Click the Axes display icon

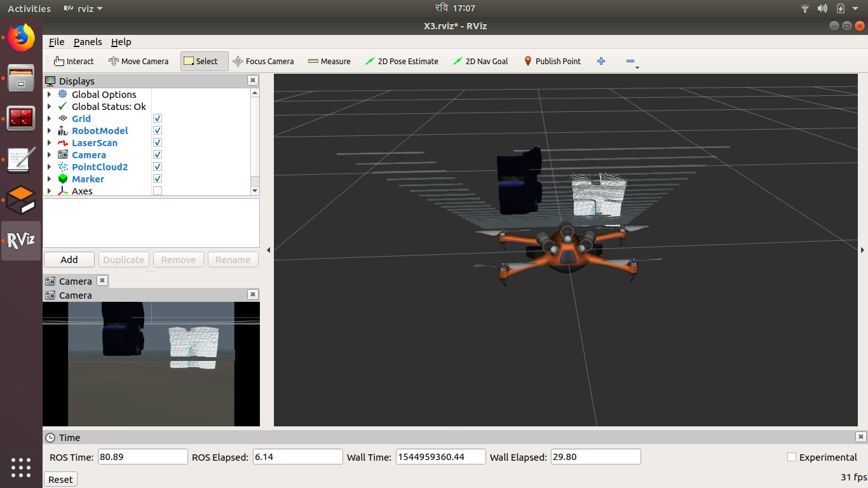tap(62, 191)
